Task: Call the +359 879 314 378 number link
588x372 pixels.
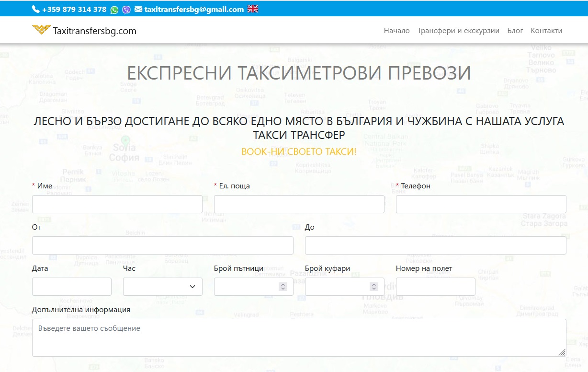Action: click(x=74, y=10)
